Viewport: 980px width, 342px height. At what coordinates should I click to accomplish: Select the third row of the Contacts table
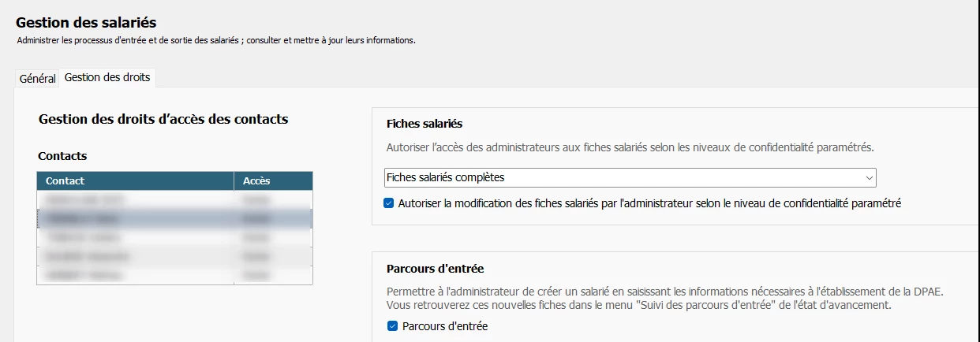coord(135,237)
